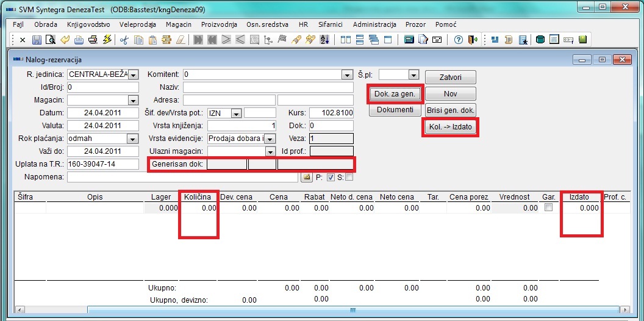Screen dimensions: 644x321
Task: Click the teal database cylinder icon
Action: tap(540, 40)
